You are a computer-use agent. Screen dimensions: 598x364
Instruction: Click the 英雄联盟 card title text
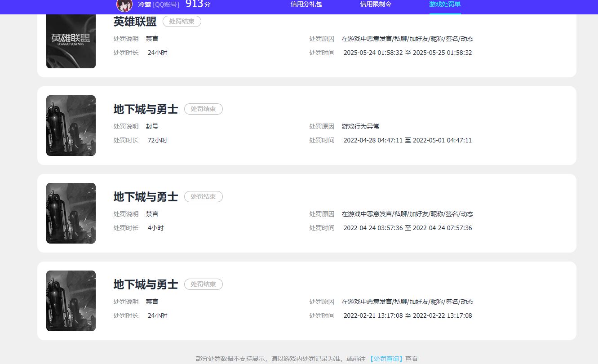click(135, 22)
